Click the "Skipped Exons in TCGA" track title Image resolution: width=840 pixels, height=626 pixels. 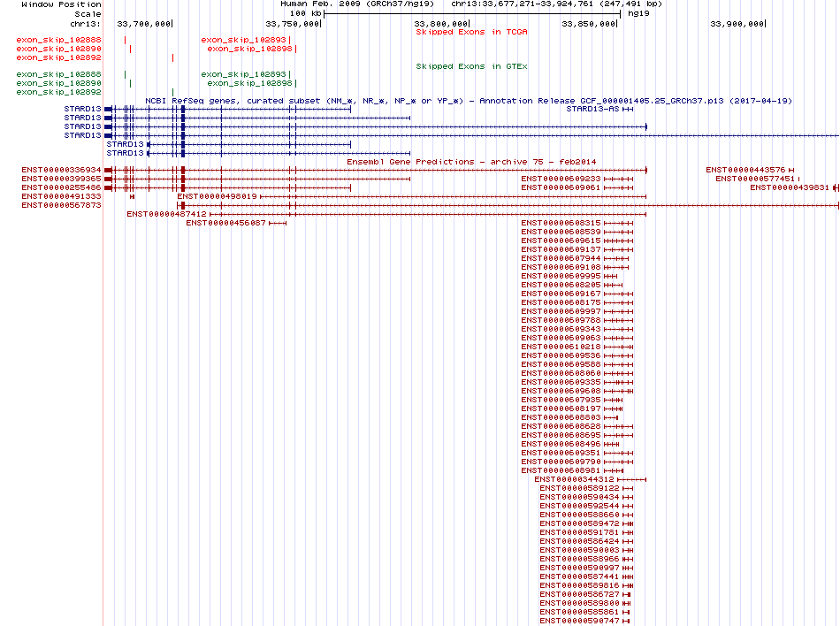point(471,32)
